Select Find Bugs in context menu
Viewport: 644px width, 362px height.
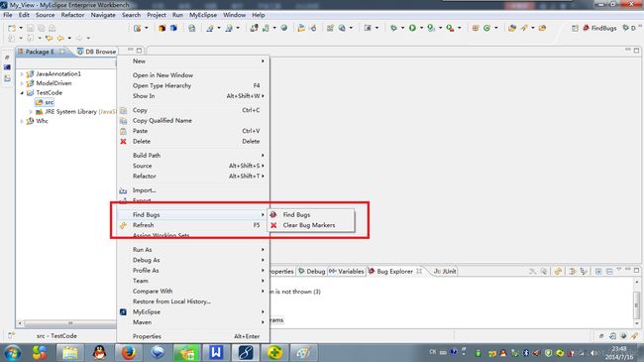(x=193, y=215)
